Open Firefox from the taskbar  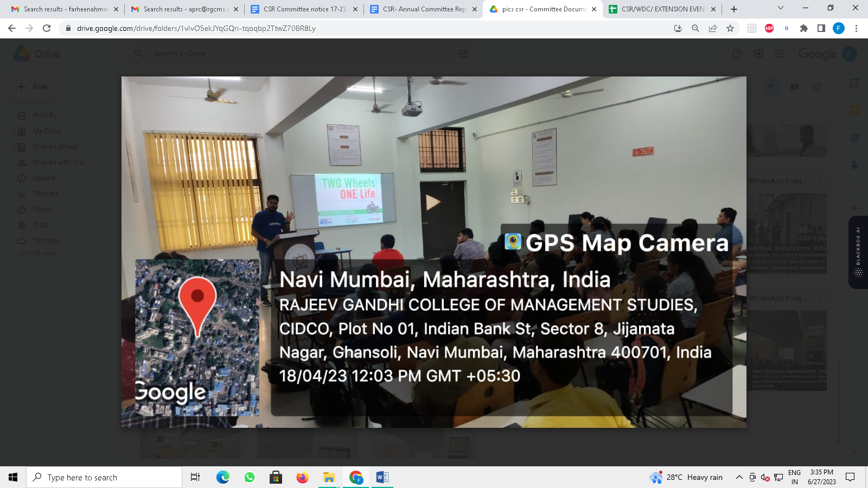click(302, 477)
